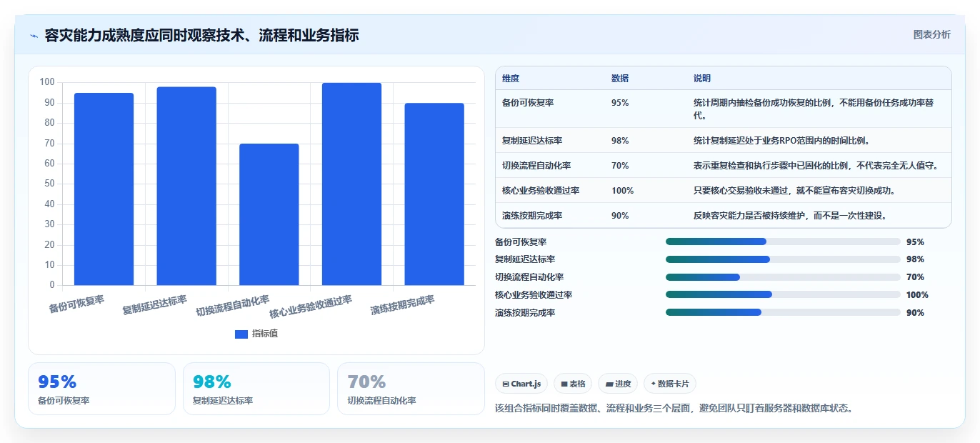Click the 复制延迟达标率 progress bar
The width and height of the screenshot is (980, 443).
(783, 259)
